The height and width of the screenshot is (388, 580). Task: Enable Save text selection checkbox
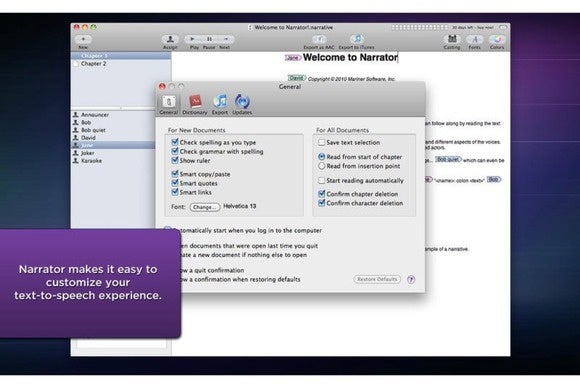coord(321,142)
